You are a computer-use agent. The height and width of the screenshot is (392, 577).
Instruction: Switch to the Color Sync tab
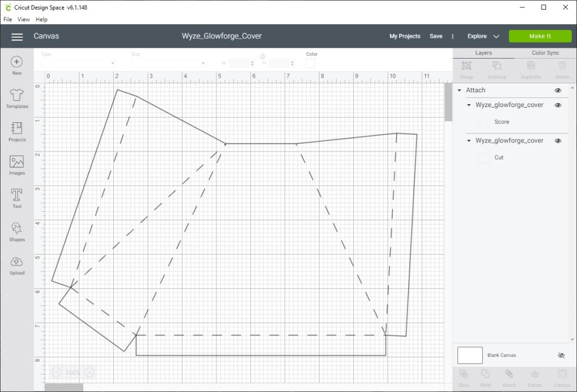pos(545,53)
